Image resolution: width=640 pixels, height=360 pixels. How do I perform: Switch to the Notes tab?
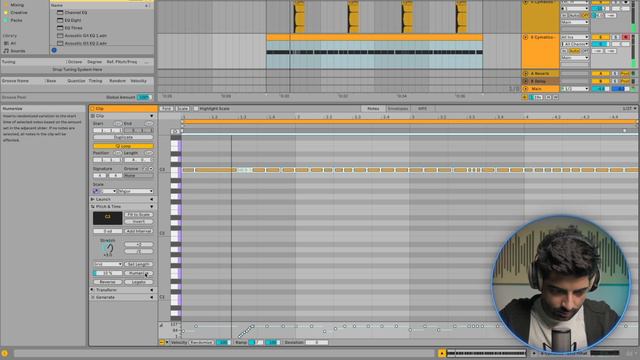coord(373,109)
